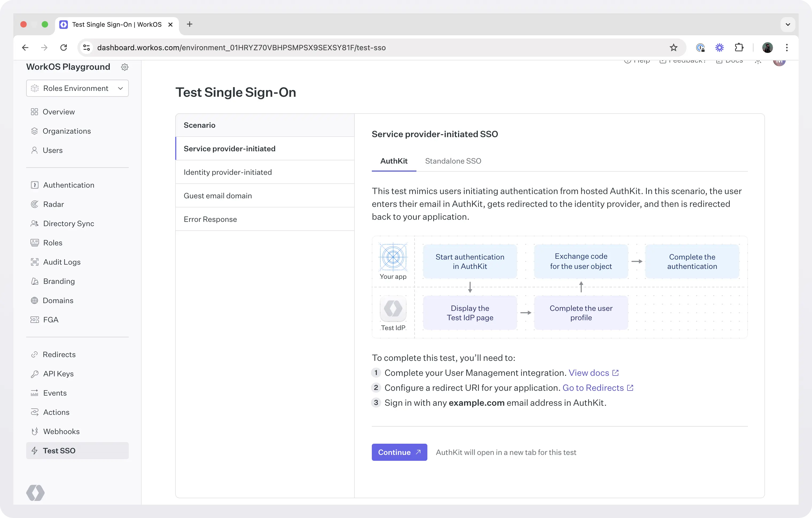Click the Test Single Sign-On heading
812x518 pixels.
tap(236, 92)
